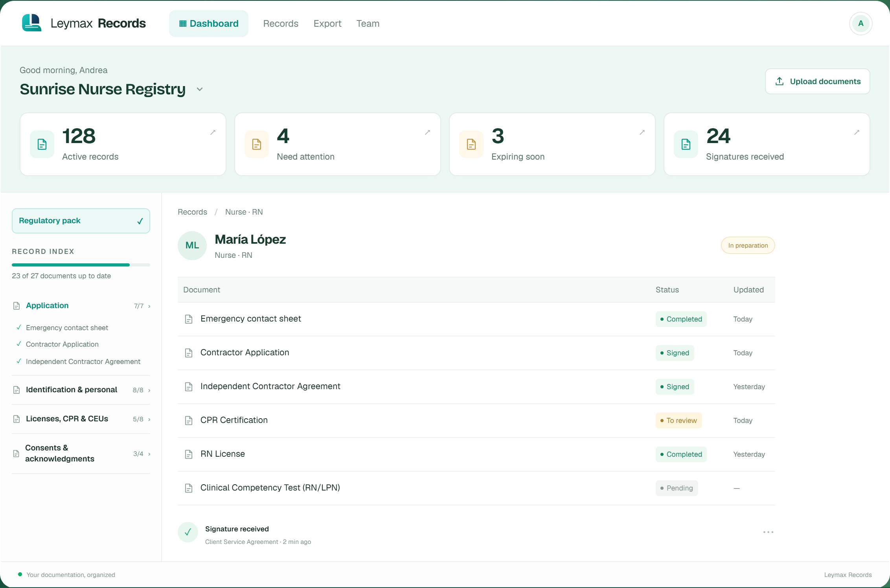
Task: Open Active records card arrow icon
Action: tap(213, 132)
